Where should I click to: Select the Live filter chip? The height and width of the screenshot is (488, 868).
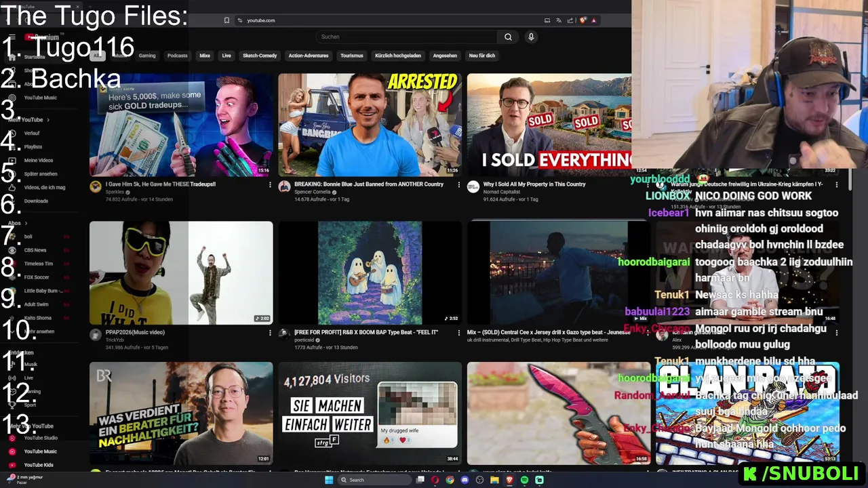(x=226, y=56)
